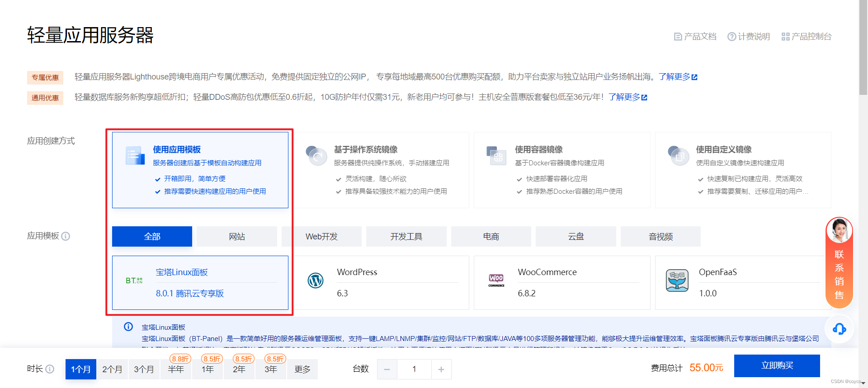Viewport: 868px width, 388px height.
Task: Choose the WordPress 6.3 template card
Action: click(x=381, y=283)
